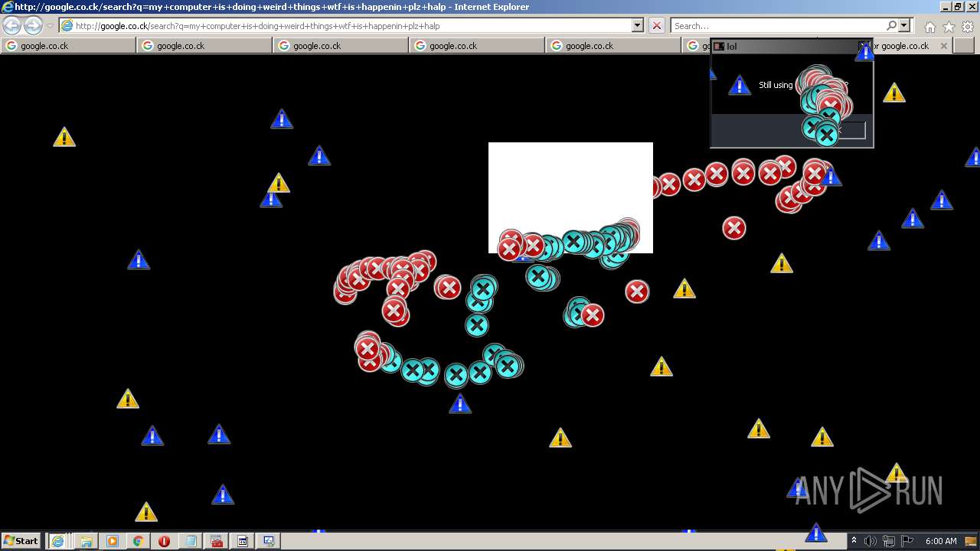The image size is (980, 551).
Task: Stop page loading with the red X button
Action: [657, 25]
